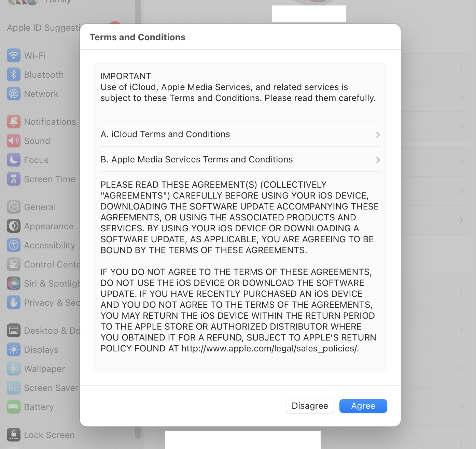Open the Appearance icon in sidebar
Screen dimensions: 476x449
(14, 226)
